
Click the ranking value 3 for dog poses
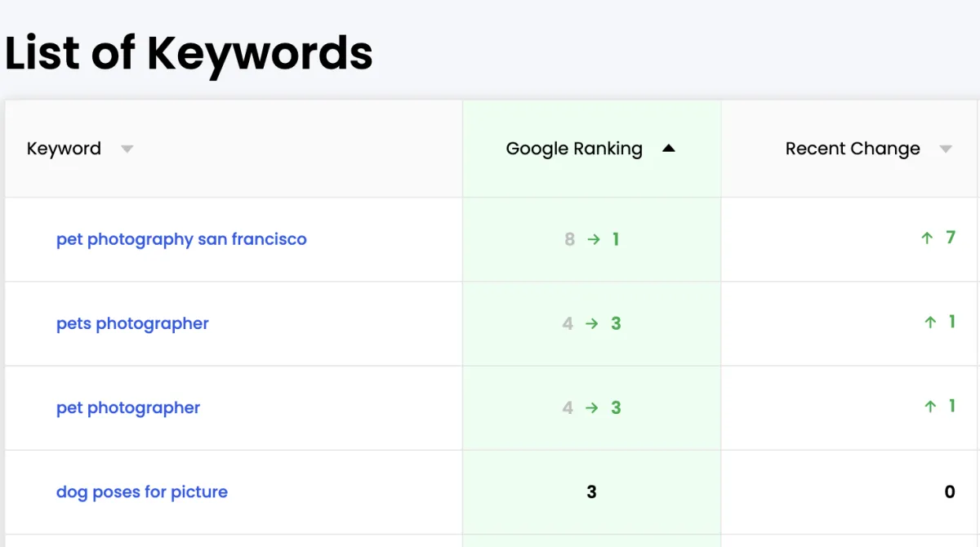click(591, 491)
